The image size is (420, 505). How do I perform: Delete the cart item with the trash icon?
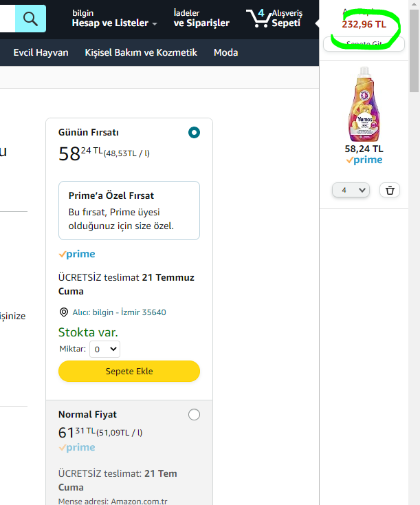click(x=390, y=190)
